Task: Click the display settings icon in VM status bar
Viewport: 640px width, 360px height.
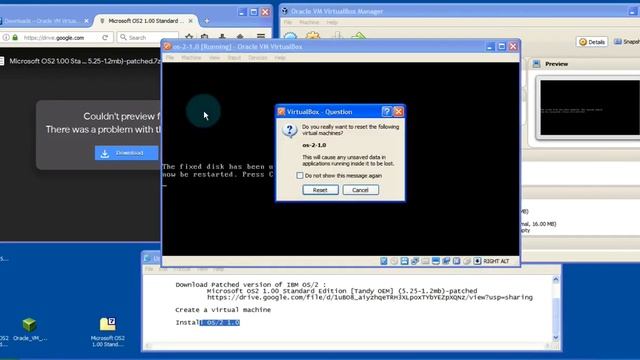Action: click(x=436, y=261)
